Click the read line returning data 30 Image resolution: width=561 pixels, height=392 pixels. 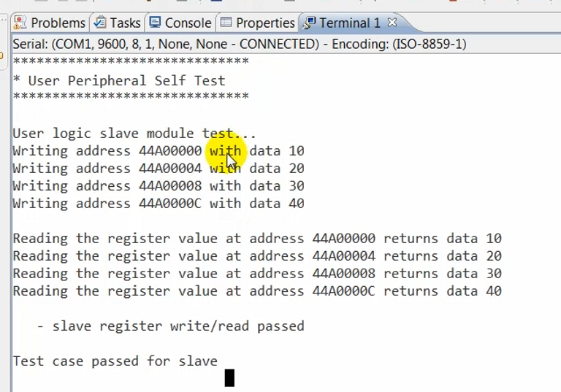click(257, 274)
